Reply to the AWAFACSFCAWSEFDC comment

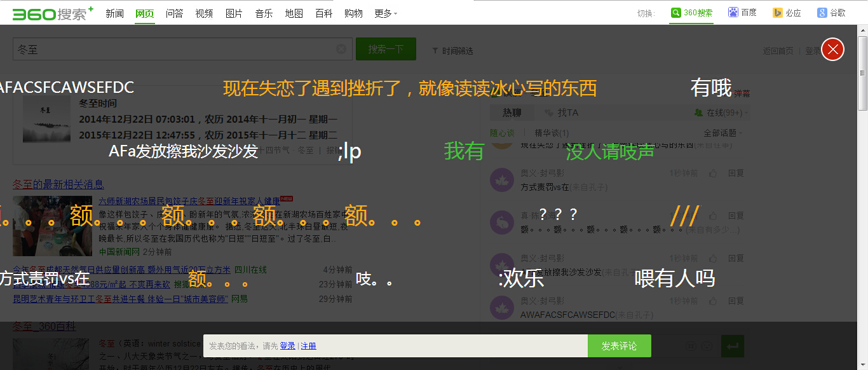[736, 301]
